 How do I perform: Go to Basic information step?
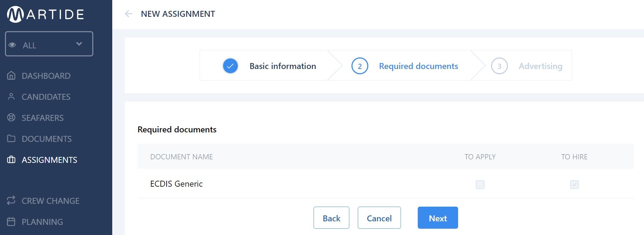click(x=283, y=66)
